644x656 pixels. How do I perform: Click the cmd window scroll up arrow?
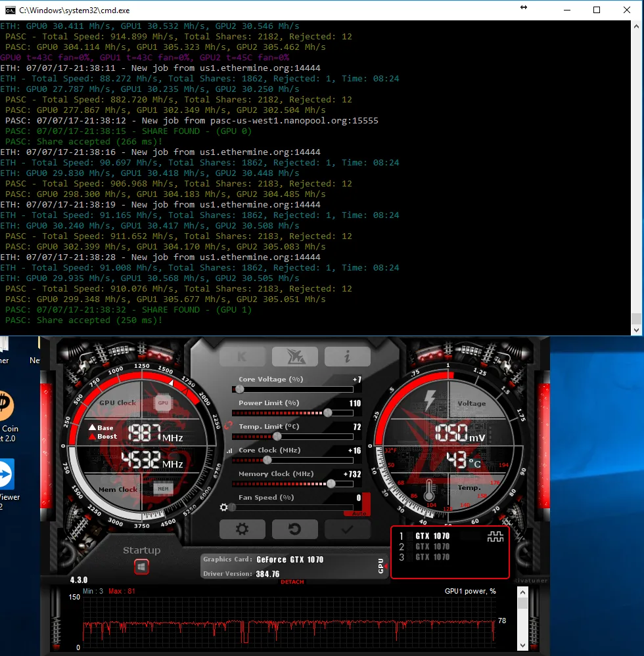point(637,26)
